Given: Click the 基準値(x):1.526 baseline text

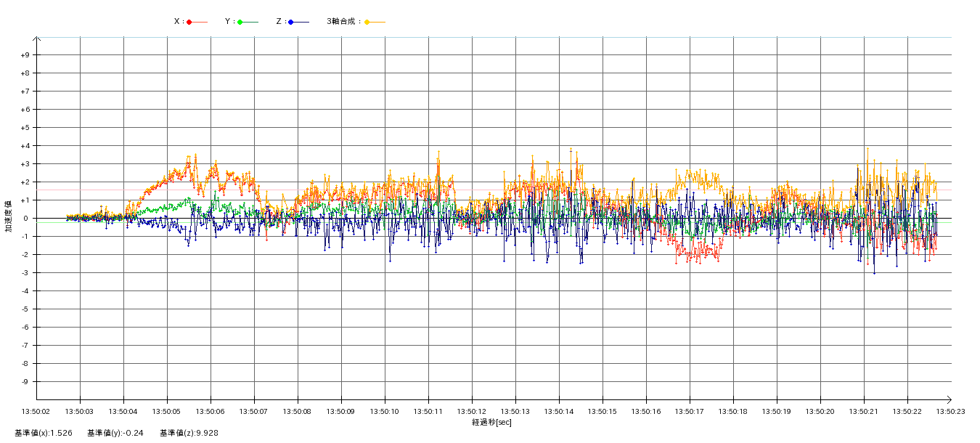Looking at the screenshot, I should [44, 433].
